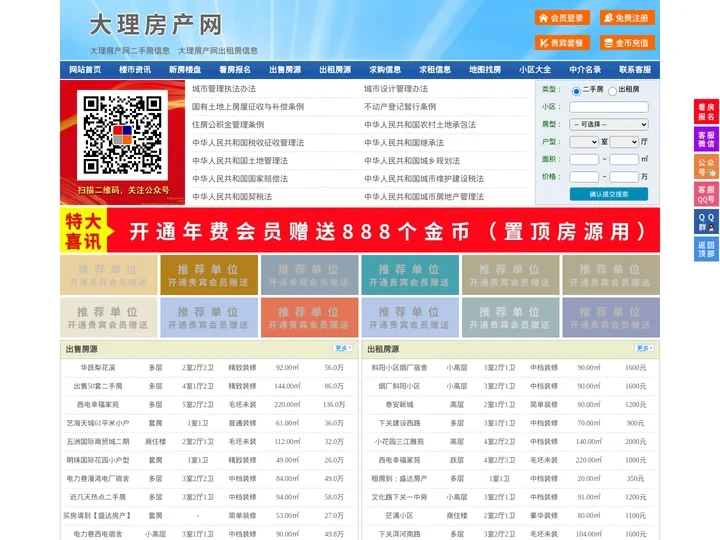This screenshot has height=540, width=720.
Task: Click 更多 in 出租房源 section header
Action: [644, 349]
